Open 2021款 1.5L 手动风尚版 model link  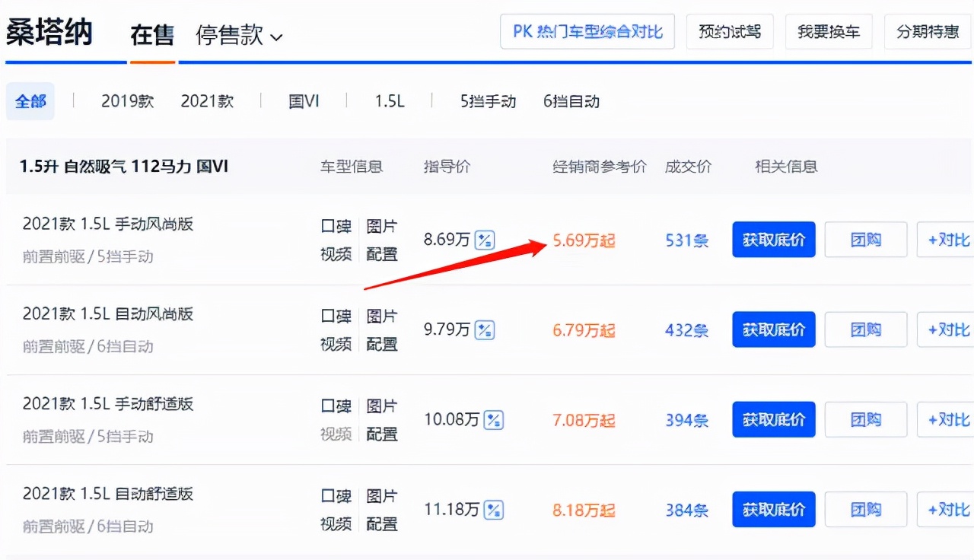[108, 224]
